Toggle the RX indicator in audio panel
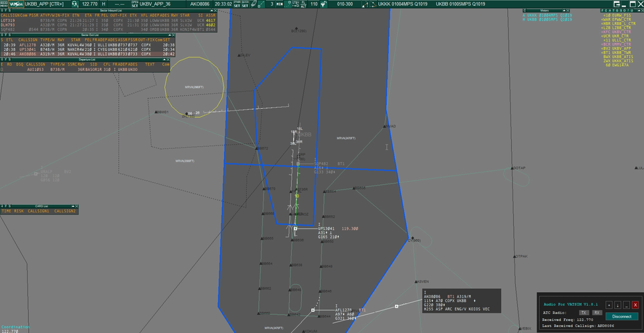 tap(596, 313)
